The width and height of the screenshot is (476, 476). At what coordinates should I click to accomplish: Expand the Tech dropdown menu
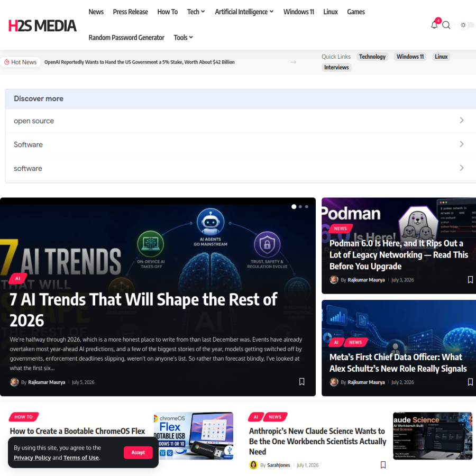coord(196,12)
